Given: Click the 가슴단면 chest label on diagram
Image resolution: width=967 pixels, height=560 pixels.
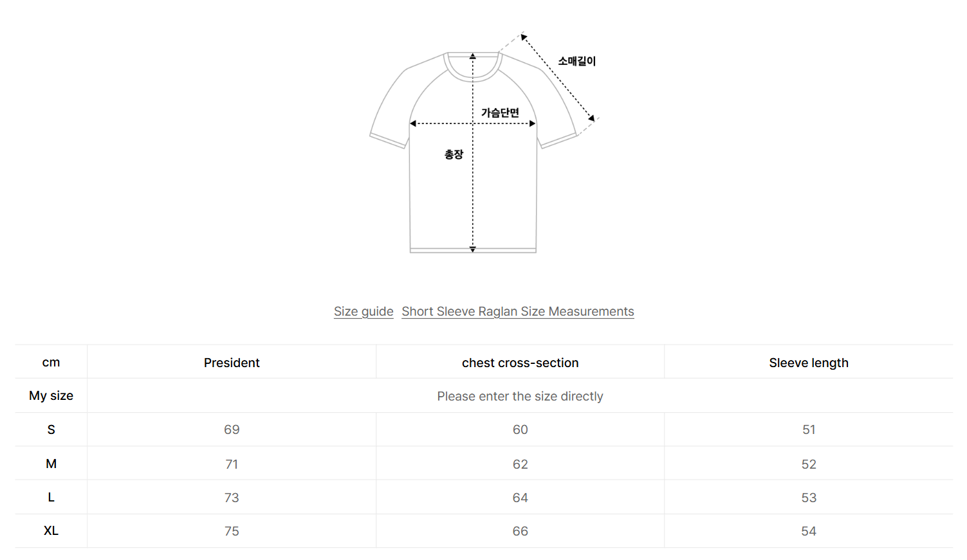Looking at the screenshot, I should pos(501,113).
